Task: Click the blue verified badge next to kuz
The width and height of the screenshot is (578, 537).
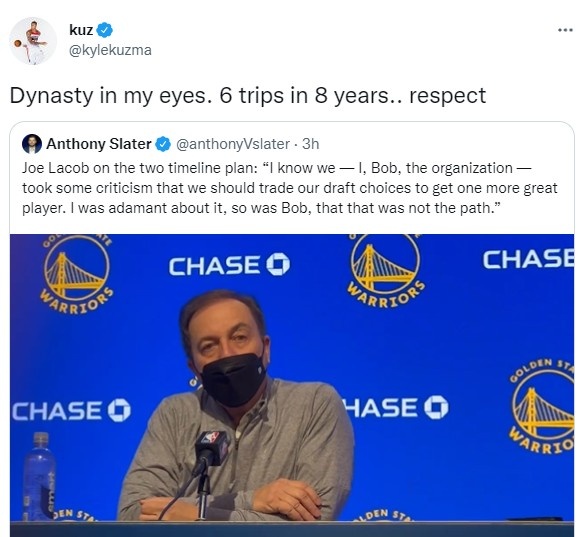Action: coord(105,30)
